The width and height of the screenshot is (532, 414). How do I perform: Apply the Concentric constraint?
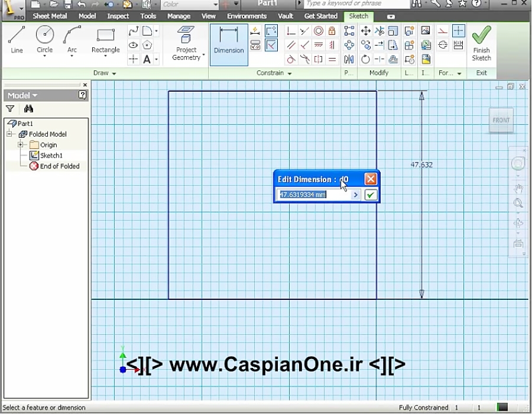point(319,31)
